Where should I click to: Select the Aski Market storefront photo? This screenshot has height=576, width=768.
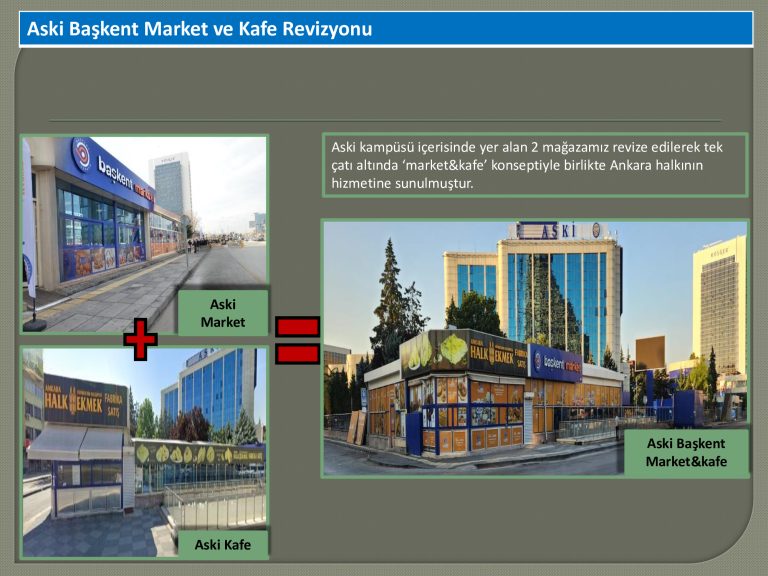pos(144,235)
